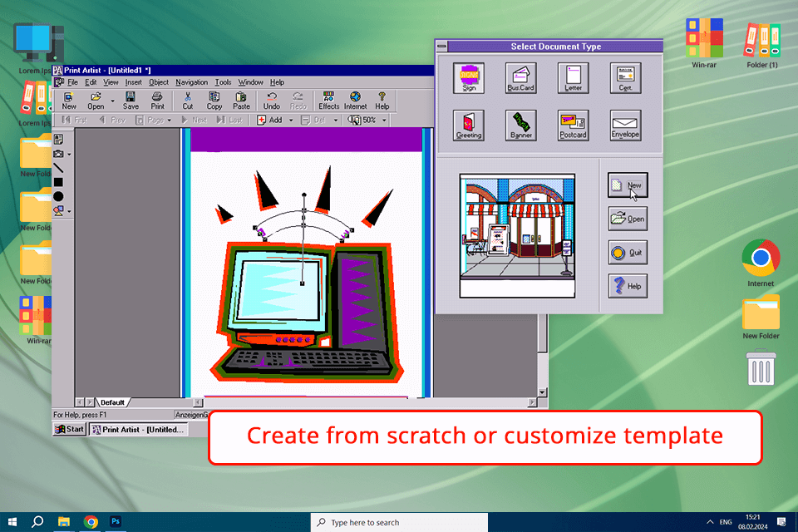The width and height of the screenshot is (798, 532).
Task: Click the Internet globe icon in toolbar
Action: 355,101
